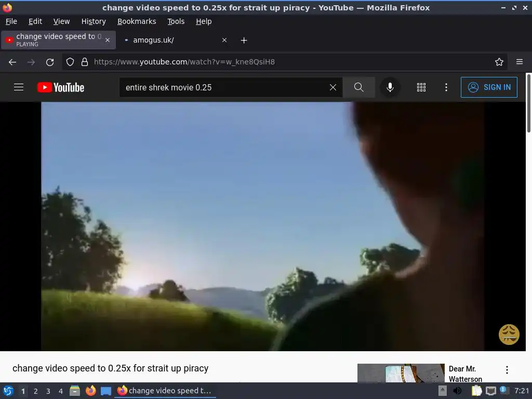Screen dimensions: 532x399
Task: Open tracking protection shield icon
Action: 70,62
